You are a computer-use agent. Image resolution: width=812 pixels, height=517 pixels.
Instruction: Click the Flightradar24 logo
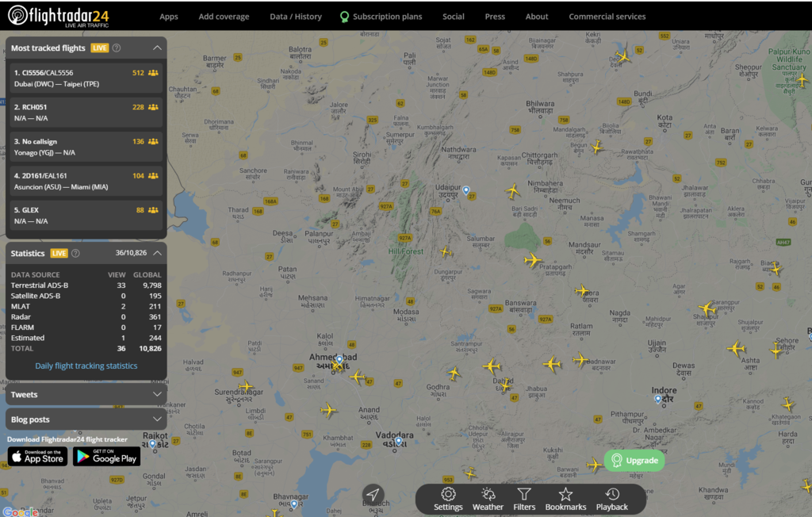pyautogui.click(x=59, y=16)
